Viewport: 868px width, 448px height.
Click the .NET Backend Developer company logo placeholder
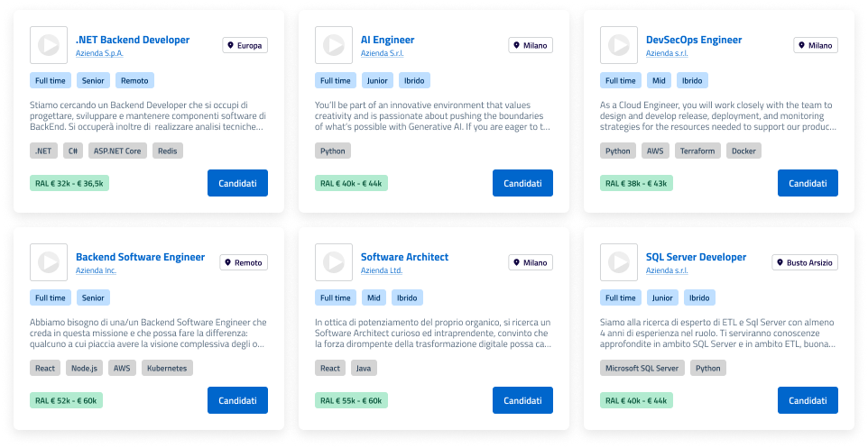tap(49, 45)
